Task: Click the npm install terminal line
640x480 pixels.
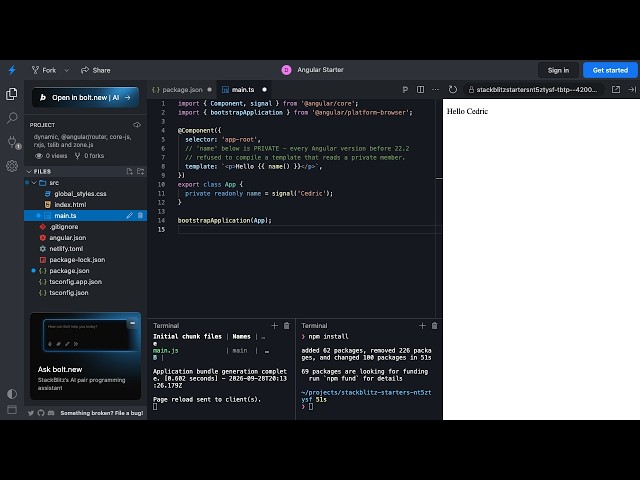Action: point(325,336)
